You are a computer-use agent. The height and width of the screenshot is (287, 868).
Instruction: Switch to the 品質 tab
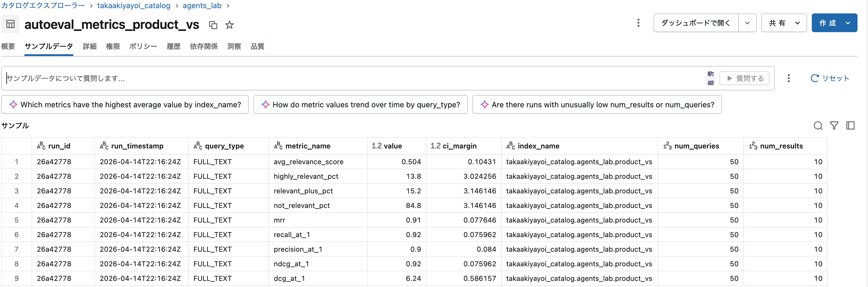point(257,47)
